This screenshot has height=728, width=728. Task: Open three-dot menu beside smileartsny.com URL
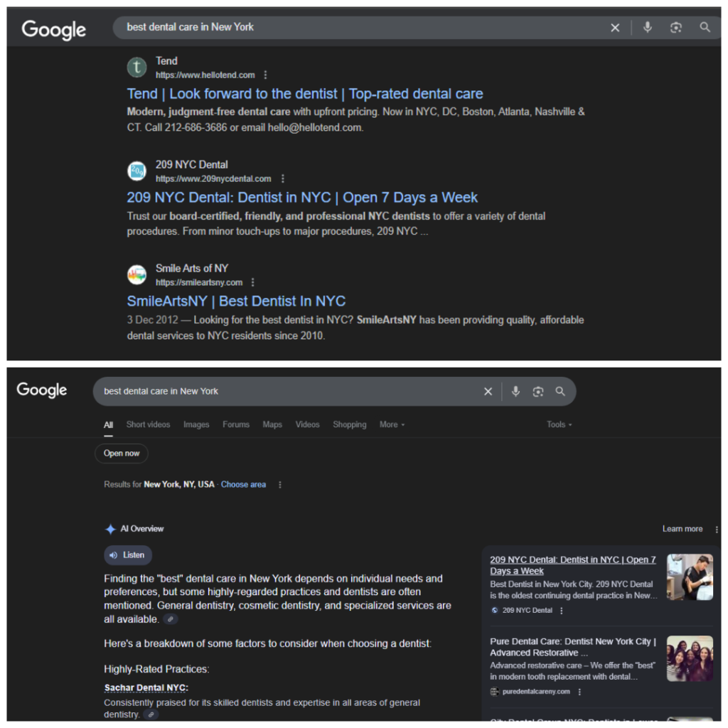click(252, 282)
